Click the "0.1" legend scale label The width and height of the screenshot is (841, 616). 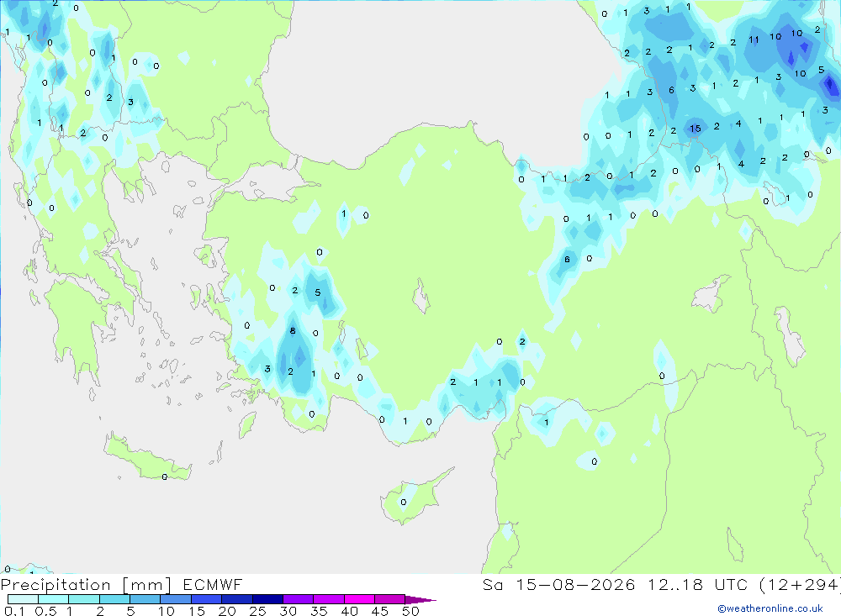[x=14, y=611]
